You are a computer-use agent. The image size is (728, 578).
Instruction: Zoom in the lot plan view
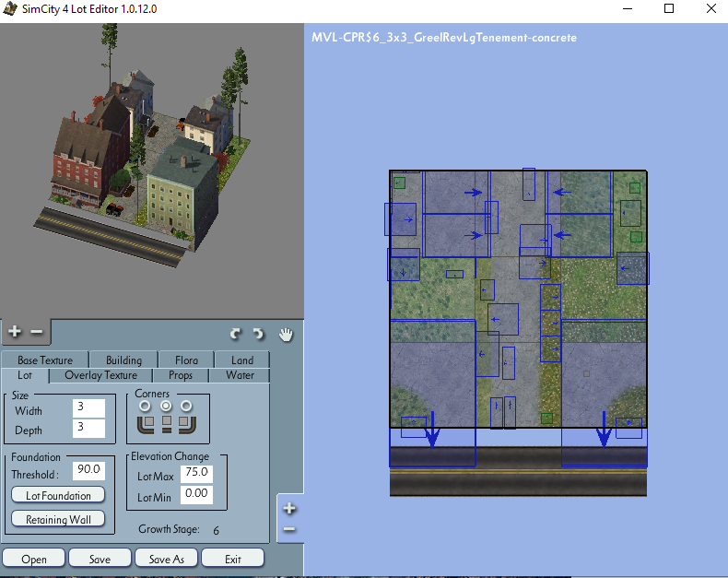pos(289,508)
